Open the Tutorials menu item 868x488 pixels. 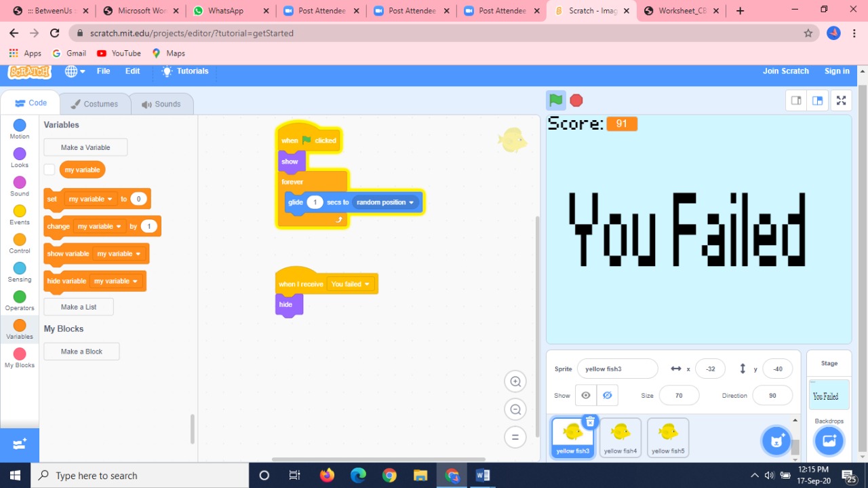coord(185,71)
